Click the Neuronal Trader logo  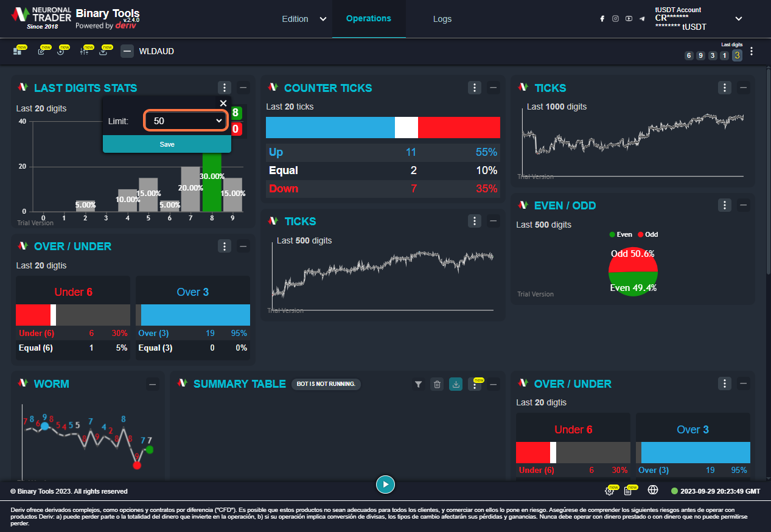(x=42, y=18)
